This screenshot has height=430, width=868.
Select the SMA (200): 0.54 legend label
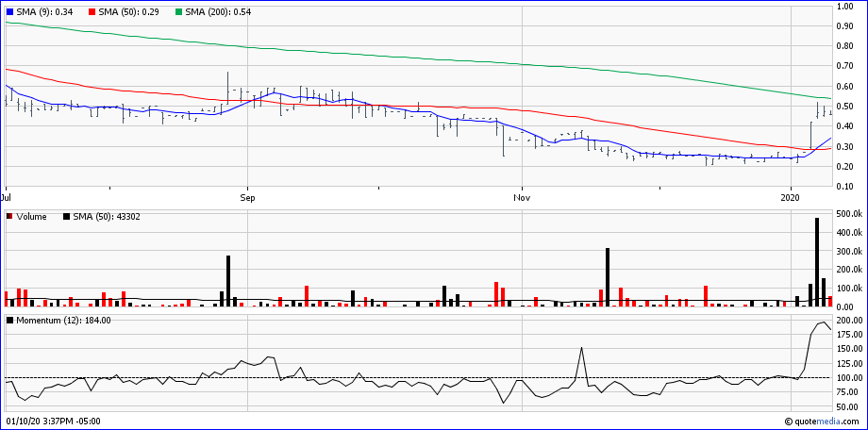[217, 11]
